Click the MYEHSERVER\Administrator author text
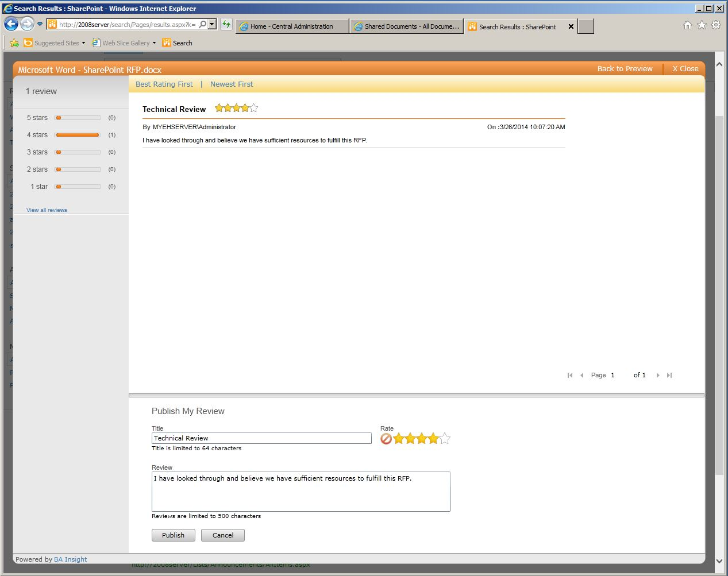This screenshot has width=728, height=576. (194, 127)
